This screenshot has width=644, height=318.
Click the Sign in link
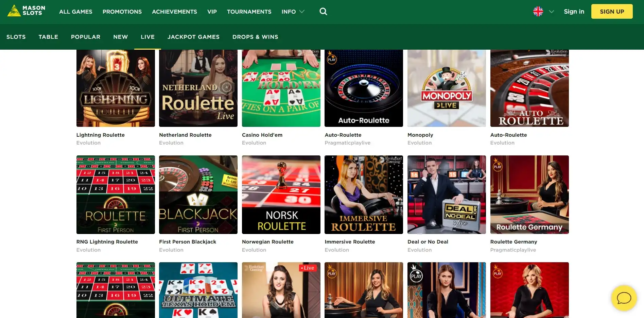[574, 12]
